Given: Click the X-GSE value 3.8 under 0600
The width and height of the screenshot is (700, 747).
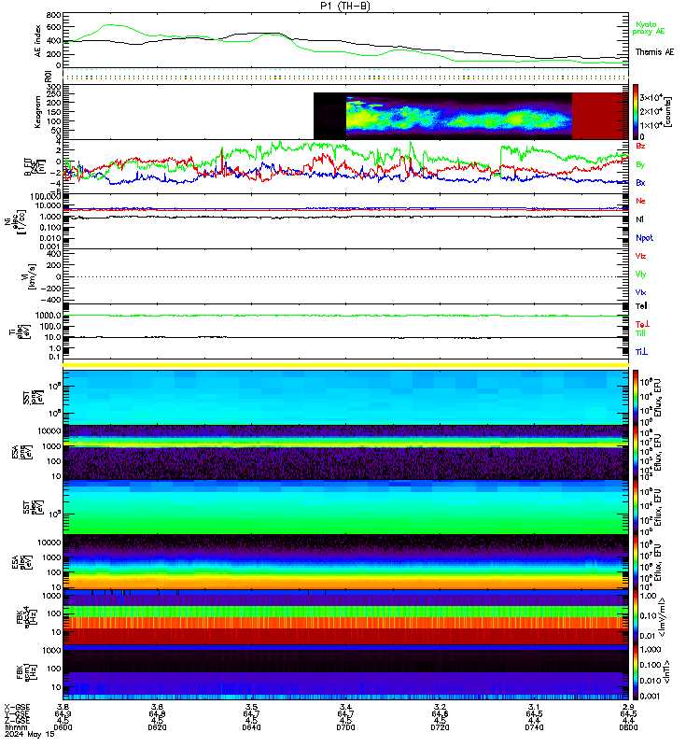Looking at the screenshot, I should pyautogui.click(x=63, y=707).
